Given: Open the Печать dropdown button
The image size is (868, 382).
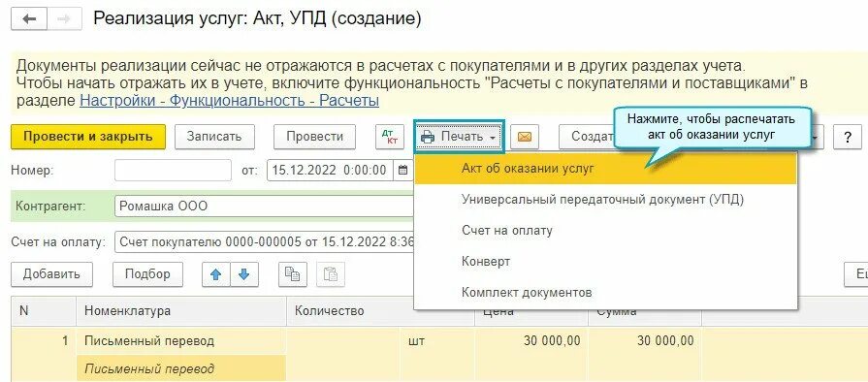Looking at the screenshot, I should click(459, 137).
